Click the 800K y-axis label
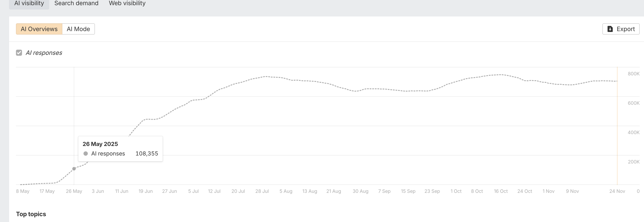Screen dimensions: 644x222 click(633, 74)
